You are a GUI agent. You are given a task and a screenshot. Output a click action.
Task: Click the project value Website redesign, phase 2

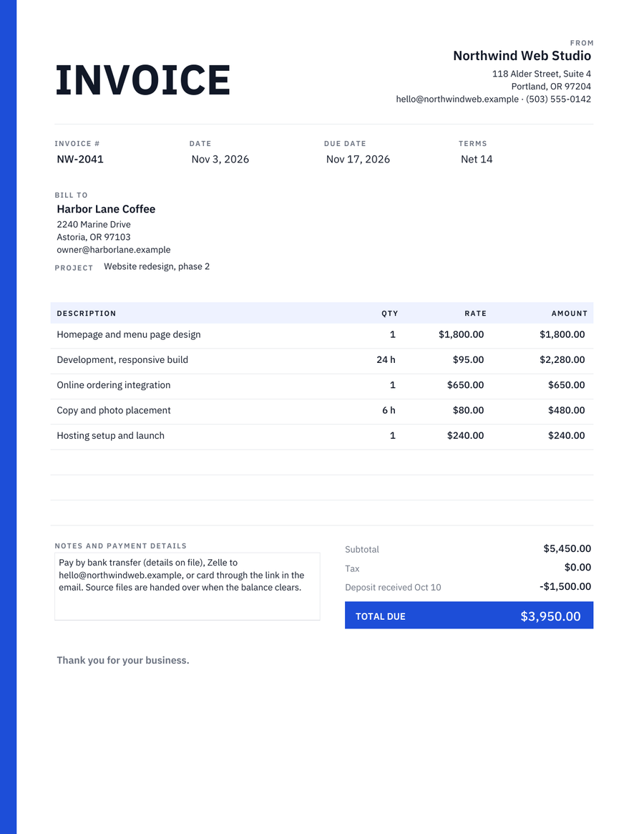point(157,266)
